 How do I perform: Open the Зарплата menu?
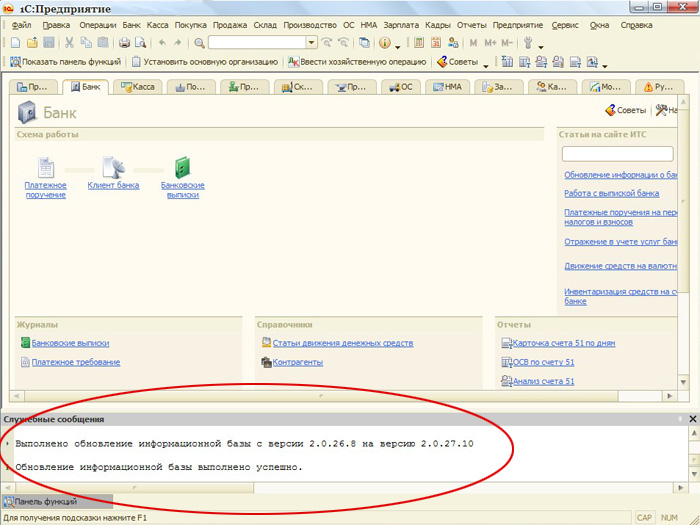pyautogui.click(x=401, y=25)
